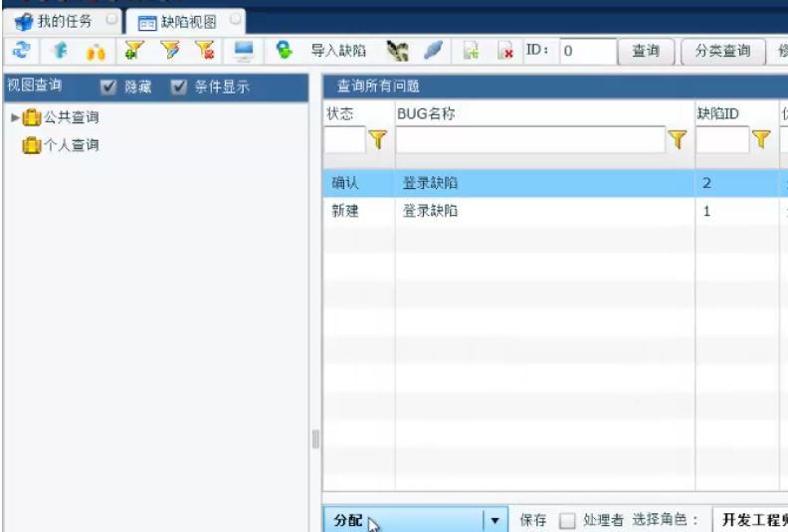The image size is (788, 532).
Task: Switch to the 缺陷视图 tab
Action: point(188,22)
